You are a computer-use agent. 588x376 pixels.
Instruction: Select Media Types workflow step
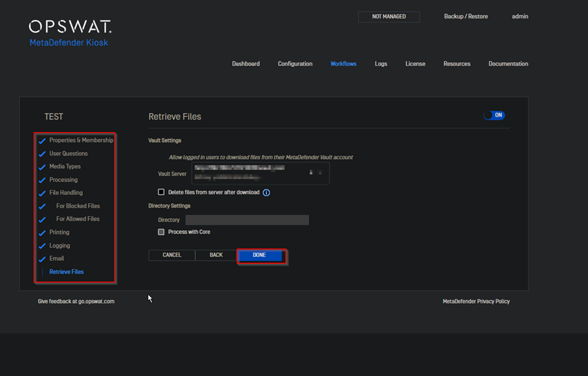(x=65, y=166)
